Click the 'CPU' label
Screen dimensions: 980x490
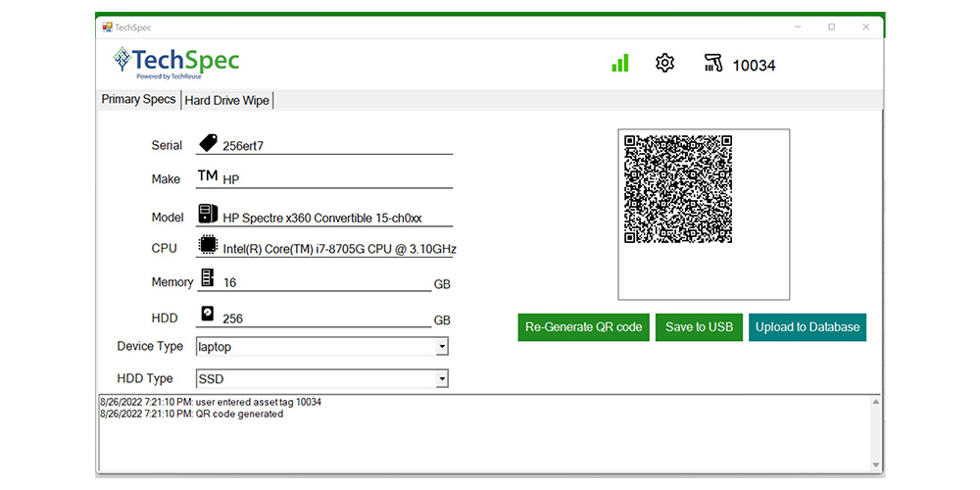(x=164, y=248)
